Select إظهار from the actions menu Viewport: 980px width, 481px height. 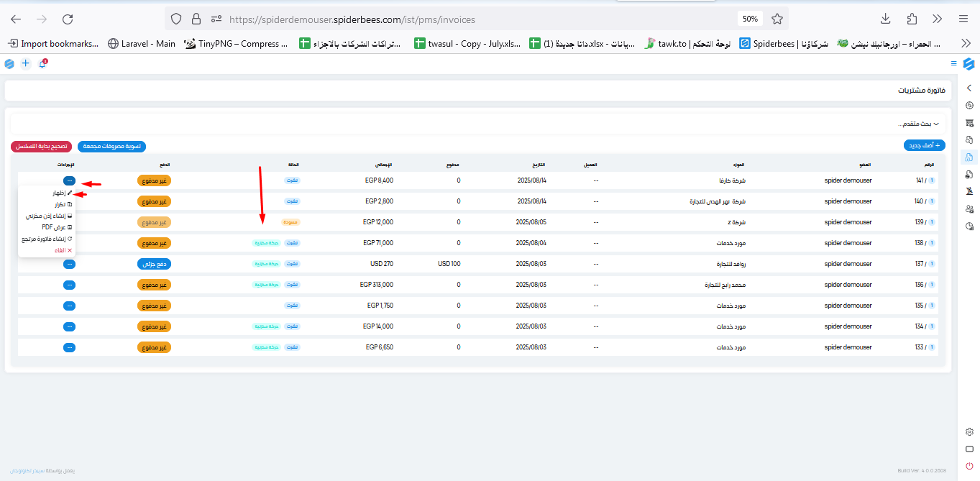click(47, 193)
